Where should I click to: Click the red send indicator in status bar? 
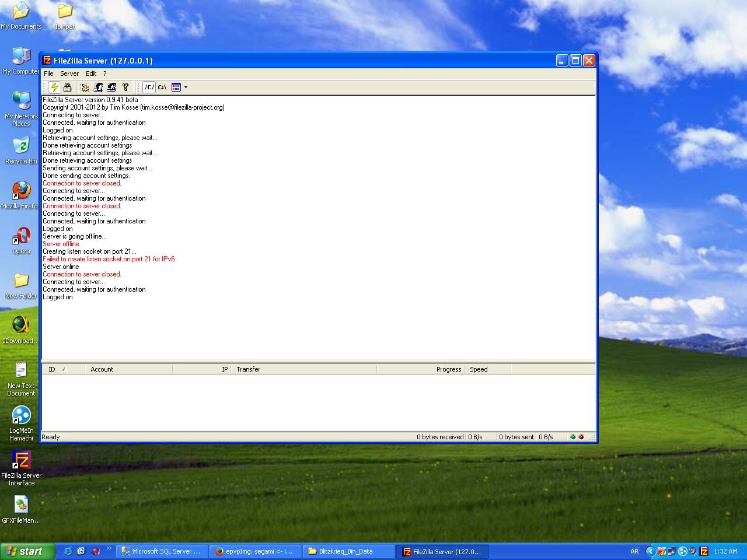pyautogui.click(x=581, y=437)
